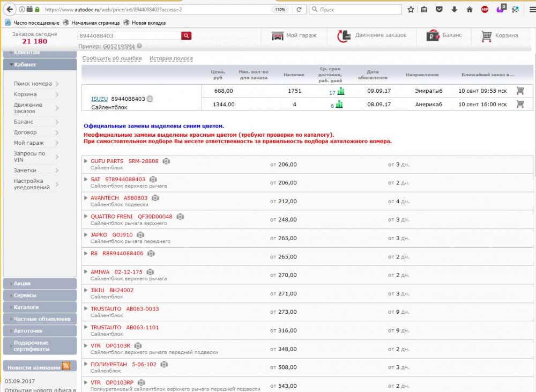
Task: Click the browser Поиск search box
Action: [355, 10]
